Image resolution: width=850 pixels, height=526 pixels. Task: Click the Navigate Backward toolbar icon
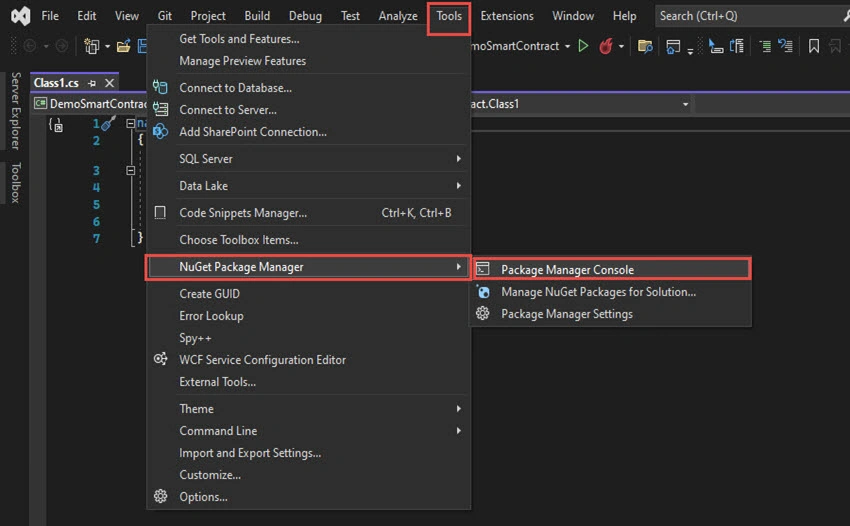tap(30, 47)
